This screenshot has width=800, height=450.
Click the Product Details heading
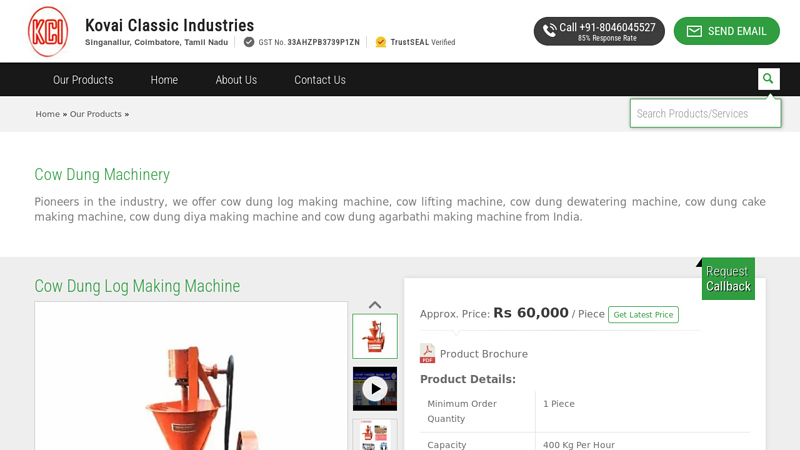point(468,379)
